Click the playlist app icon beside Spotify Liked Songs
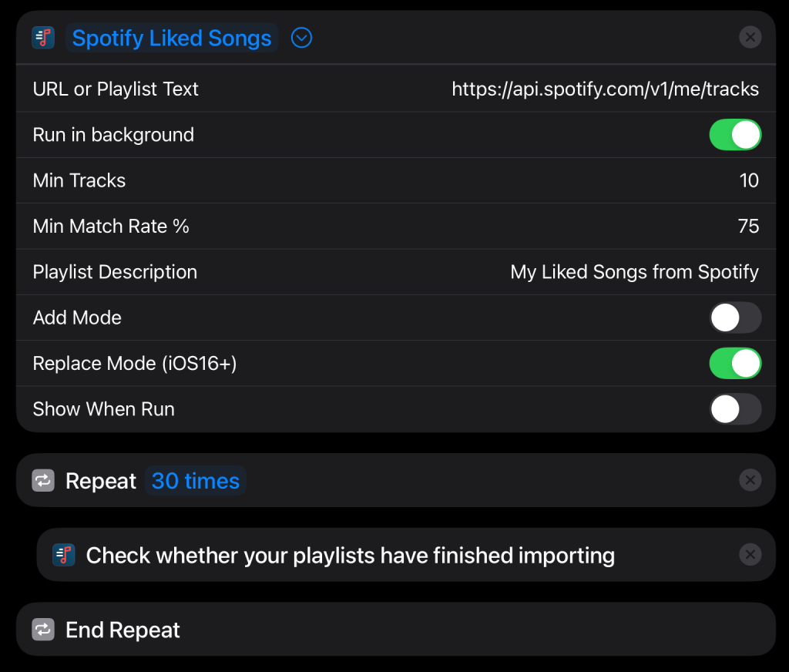 point(43,38)
